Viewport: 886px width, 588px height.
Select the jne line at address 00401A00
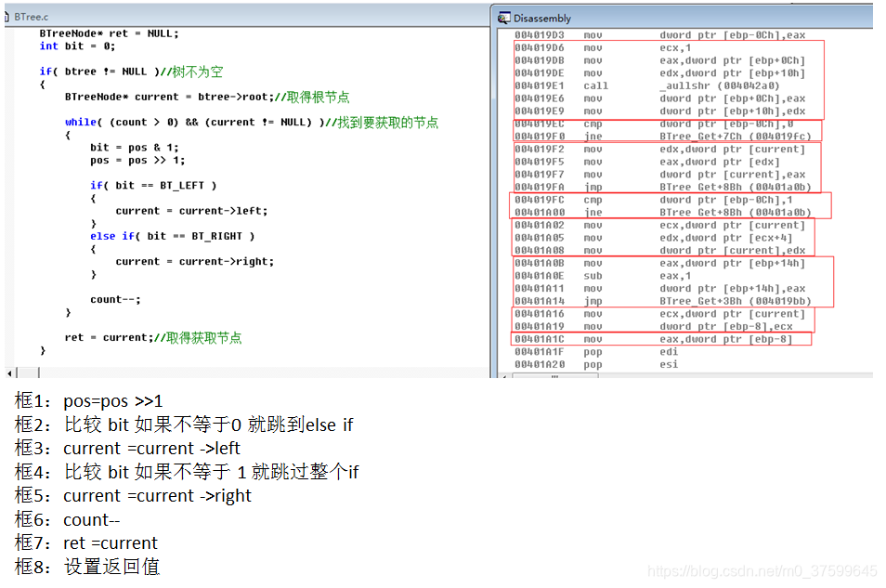(663, 213)
